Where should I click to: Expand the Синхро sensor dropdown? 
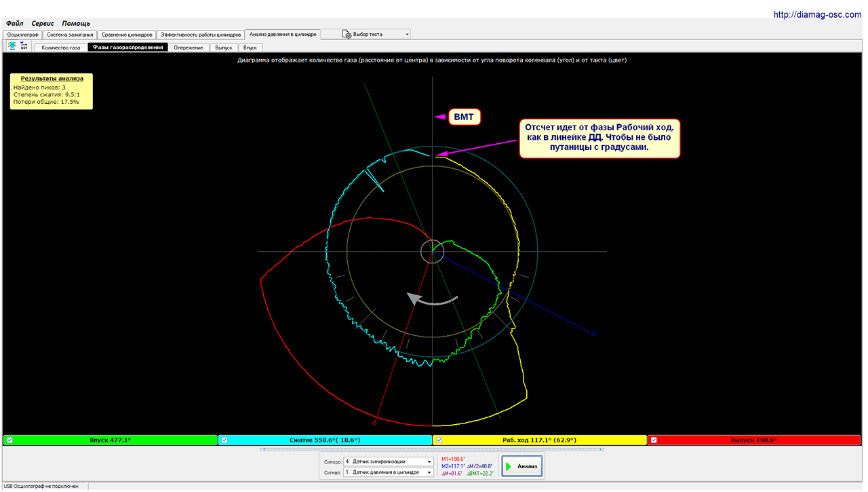point(429,461)
